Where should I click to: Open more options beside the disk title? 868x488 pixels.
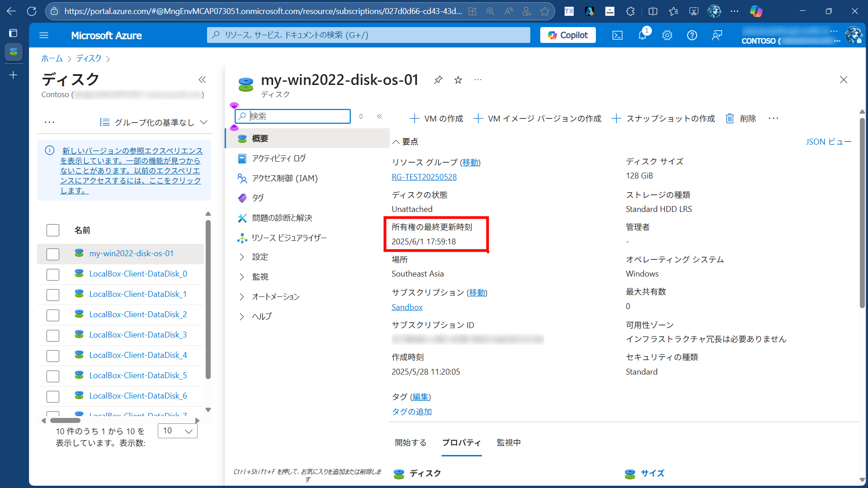pos(478,80)
